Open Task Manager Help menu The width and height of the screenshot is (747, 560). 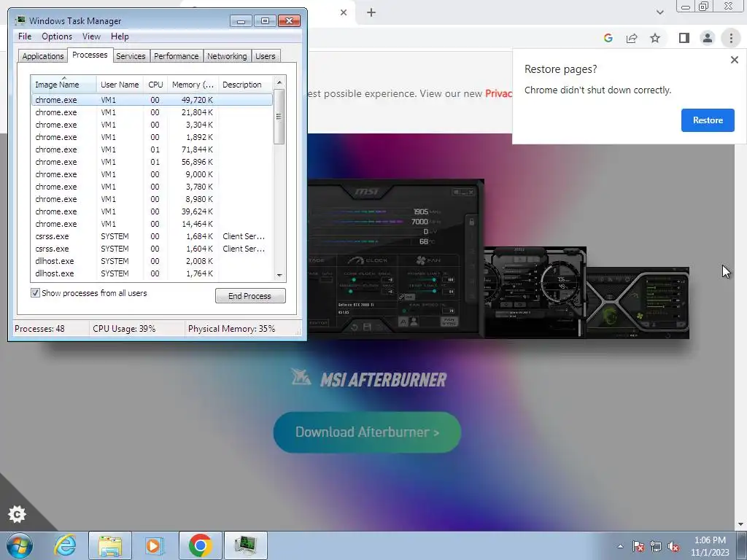[x=120, y=36]
